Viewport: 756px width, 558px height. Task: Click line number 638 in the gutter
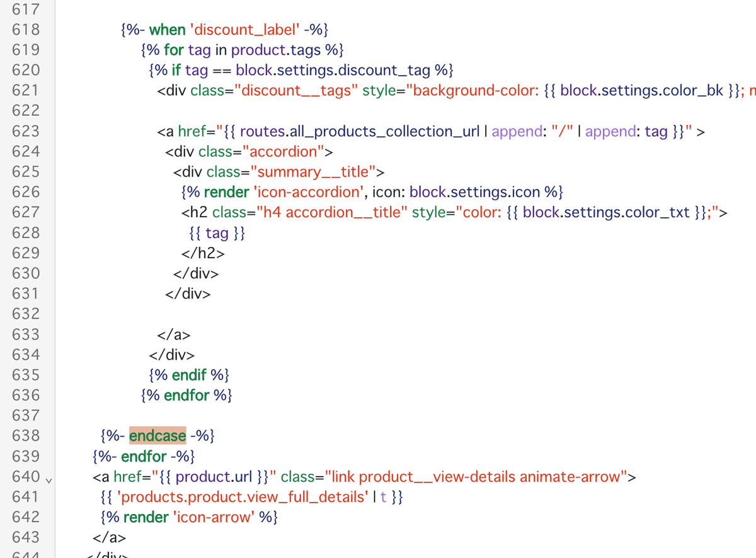pos(26,436)
